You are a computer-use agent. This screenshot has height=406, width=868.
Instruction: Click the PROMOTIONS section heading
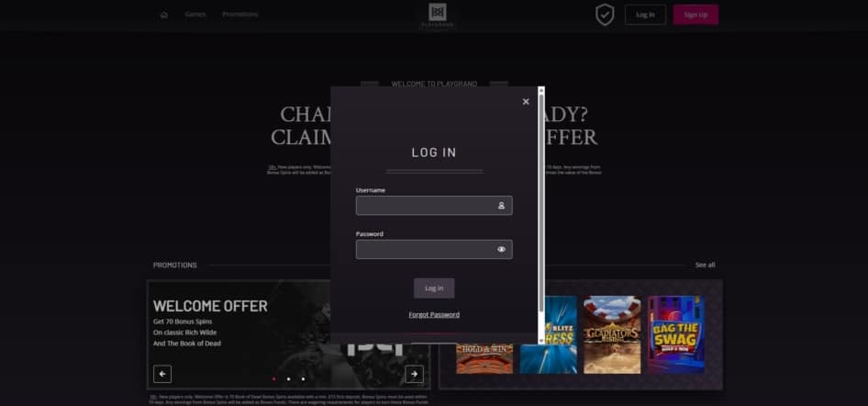[x=175, y=265]
